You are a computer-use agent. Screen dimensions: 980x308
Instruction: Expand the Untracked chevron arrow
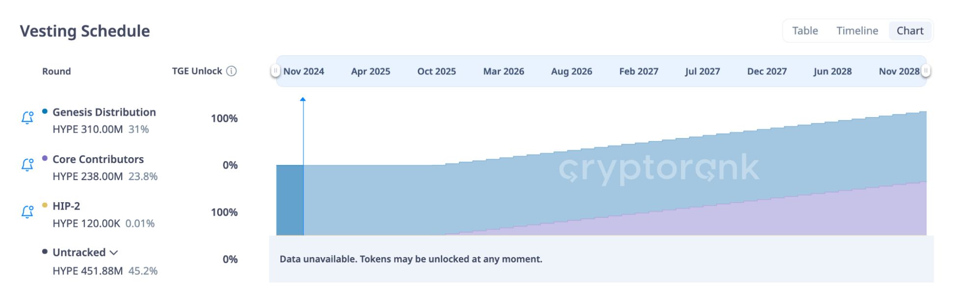[x=114, y=253]
